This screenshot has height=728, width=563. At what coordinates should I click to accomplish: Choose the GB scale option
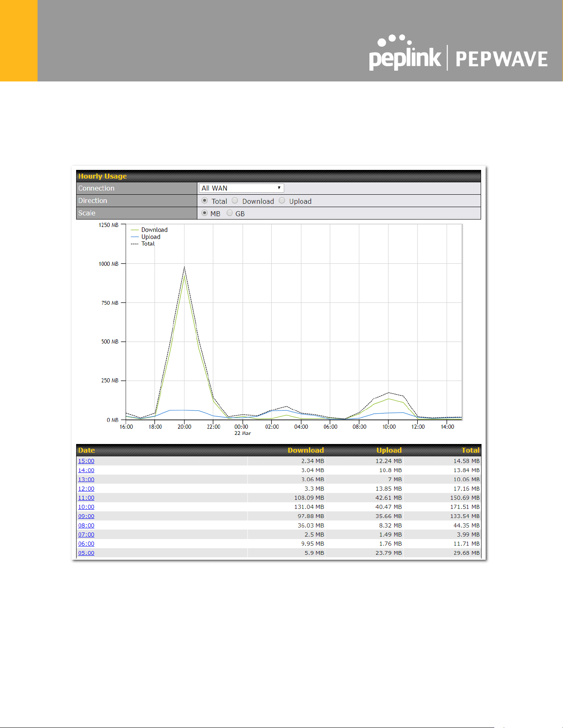pyautogui.click(x=230, y=213)
